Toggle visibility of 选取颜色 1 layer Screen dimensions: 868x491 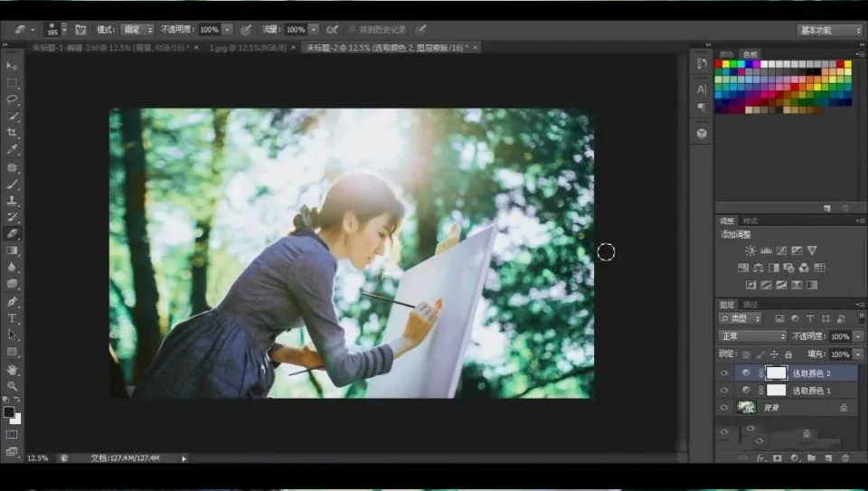coord(723,390)
